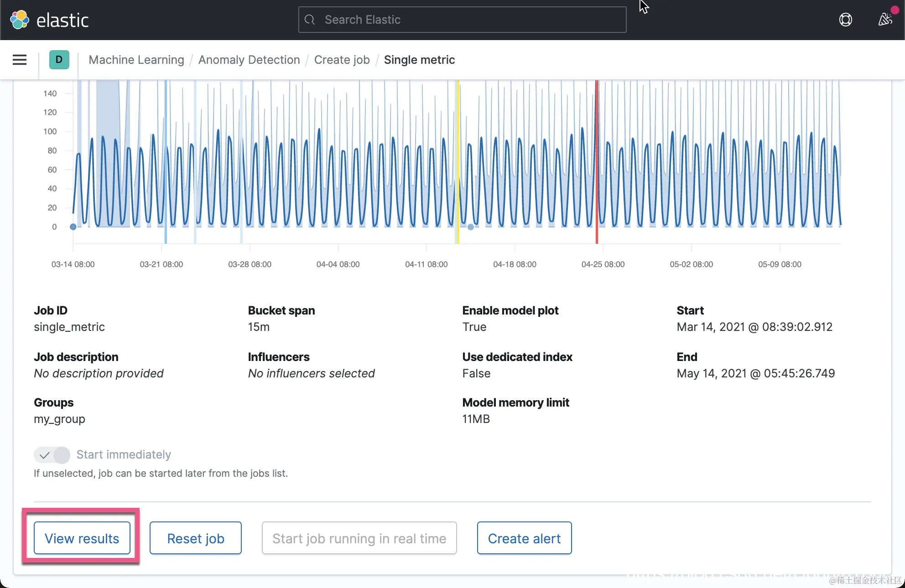The image size is (905, 588).
Task: Click the D space avatar
Action: [59, 60]
